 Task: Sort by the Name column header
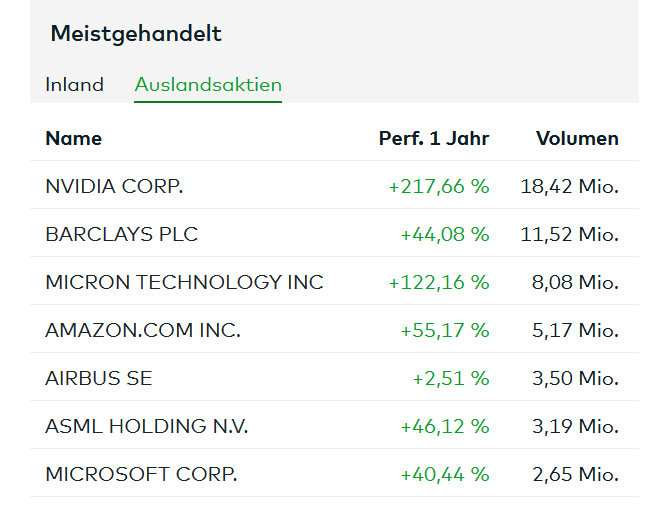73,138
